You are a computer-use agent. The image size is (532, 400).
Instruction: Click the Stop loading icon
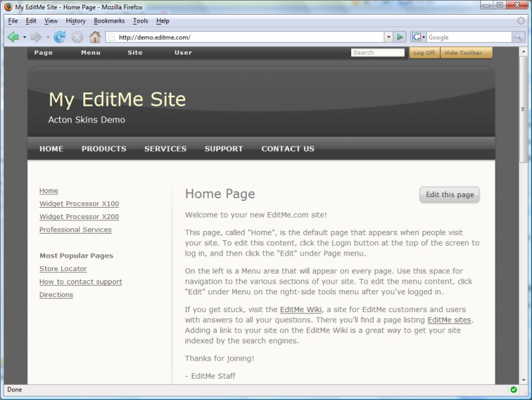click(x=77, y=37)
